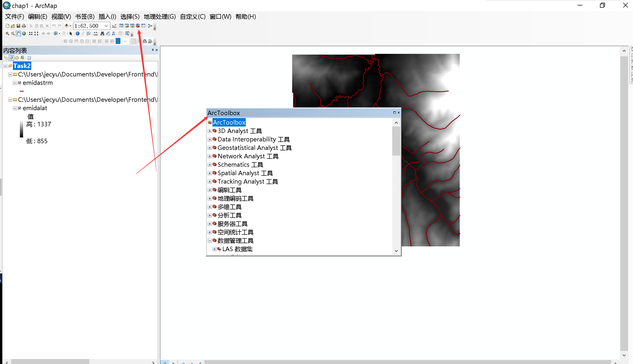Screen dimensions: 633x364
Task: Select the Pan hand tool
Action: (18, 33)
